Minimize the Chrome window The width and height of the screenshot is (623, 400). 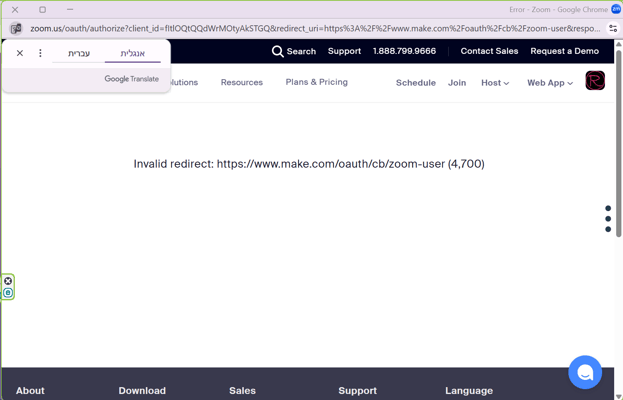click(70, 9)
